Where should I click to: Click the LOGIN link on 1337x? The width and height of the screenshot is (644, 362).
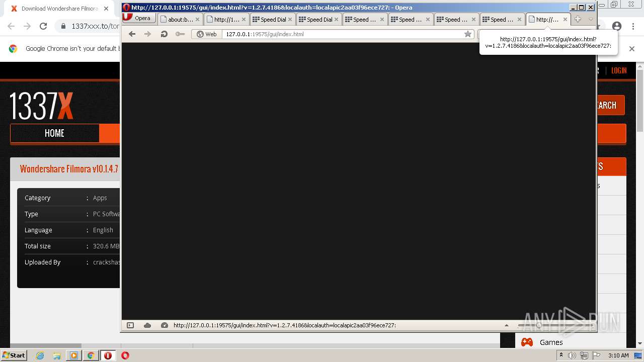[619, 70]
